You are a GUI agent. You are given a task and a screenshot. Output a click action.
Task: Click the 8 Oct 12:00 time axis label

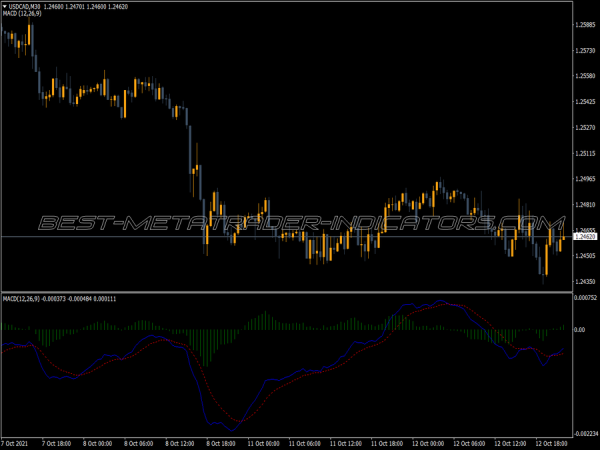click(180, 443)
